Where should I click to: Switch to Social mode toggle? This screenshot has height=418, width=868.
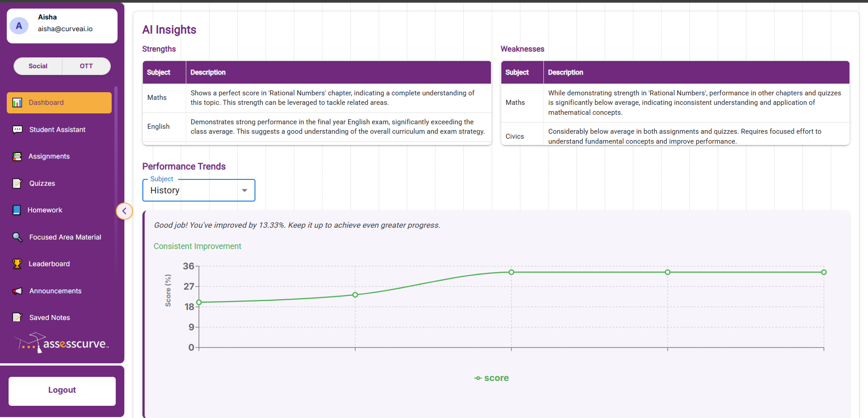click(x=38, y=66)
